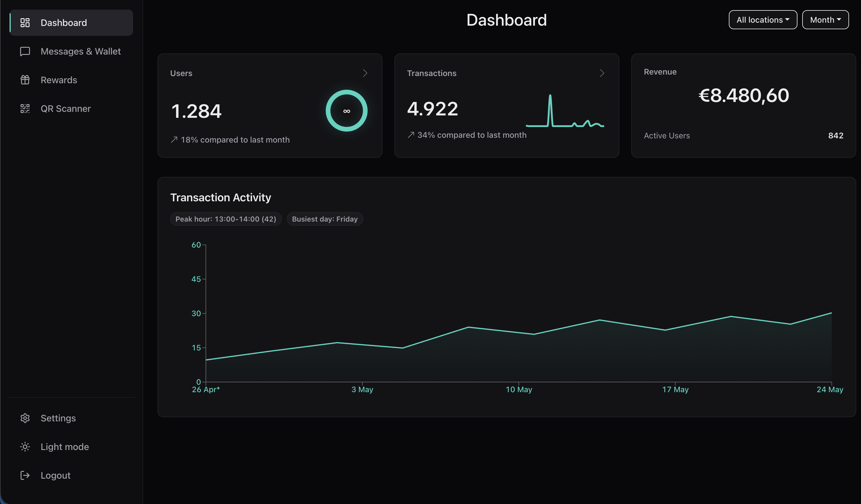Screen dimensions: 861x504
Task: Click the Transactions sparkline chart
Action: pos(565,111)
